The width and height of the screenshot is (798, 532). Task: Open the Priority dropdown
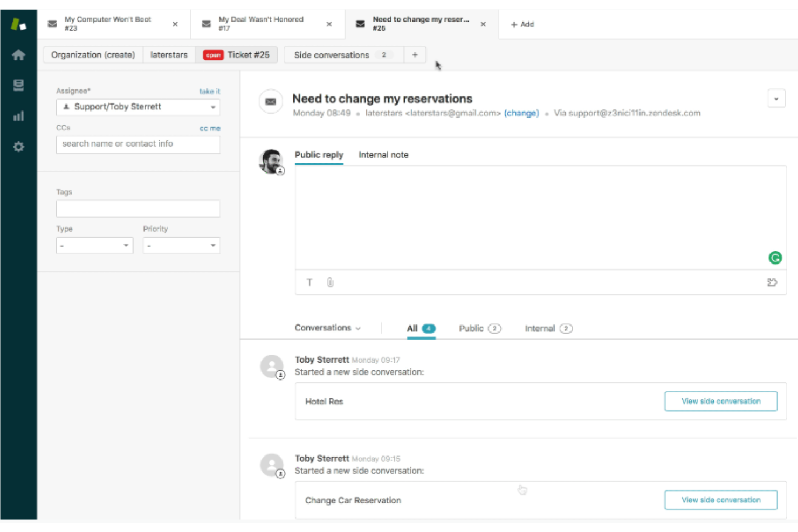click(x=181, y=245)
